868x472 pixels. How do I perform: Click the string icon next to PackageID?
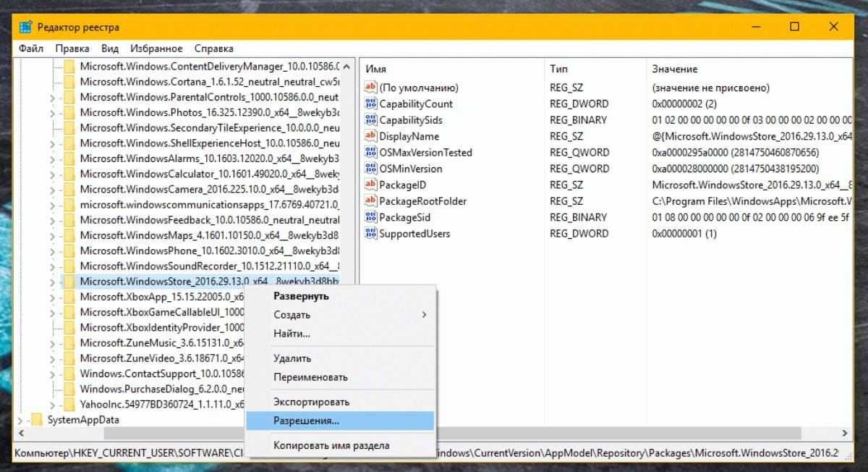(x=371, y=185)
